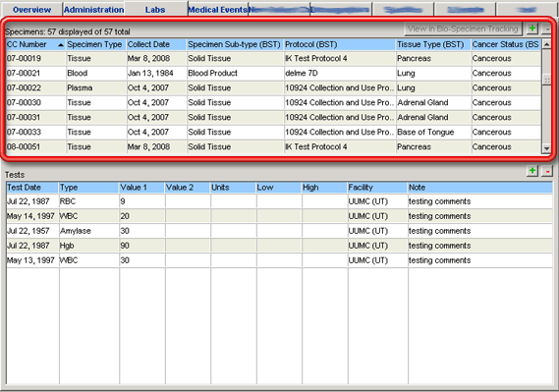Screen dimensions: 559x392
Task: Select specimen row 07-00033
Action: pyautogui.click(x=273, y=133)
